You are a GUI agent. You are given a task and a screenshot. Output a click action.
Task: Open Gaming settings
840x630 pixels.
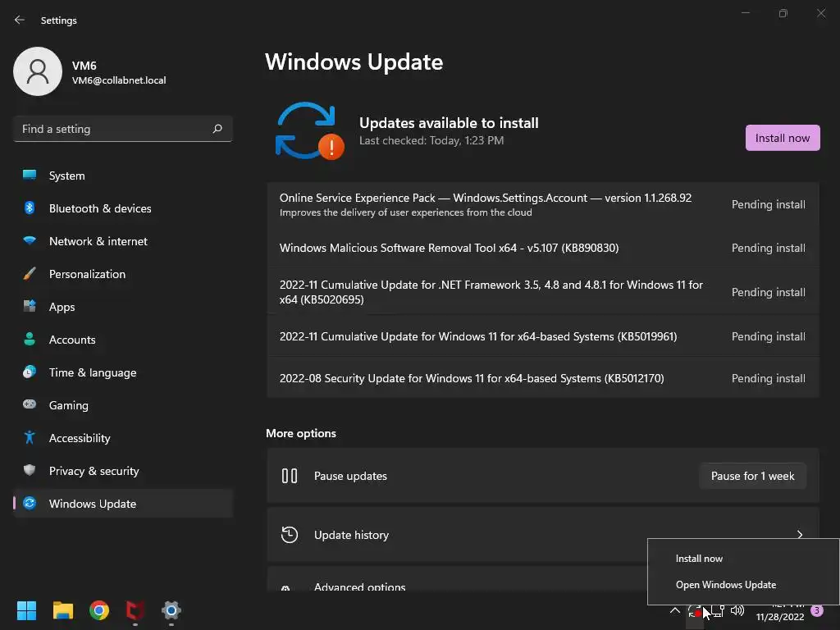(x=123, y=405)
